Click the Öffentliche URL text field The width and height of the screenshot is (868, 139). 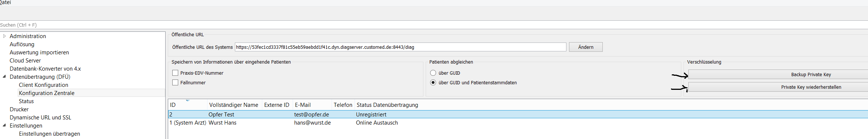(400, 47)
